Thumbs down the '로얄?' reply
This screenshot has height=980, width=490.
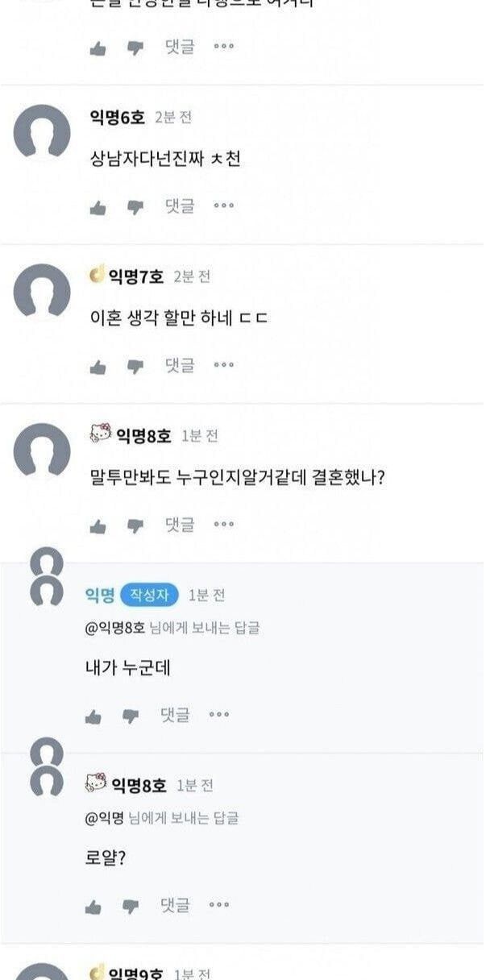click(x=130, y=907)
